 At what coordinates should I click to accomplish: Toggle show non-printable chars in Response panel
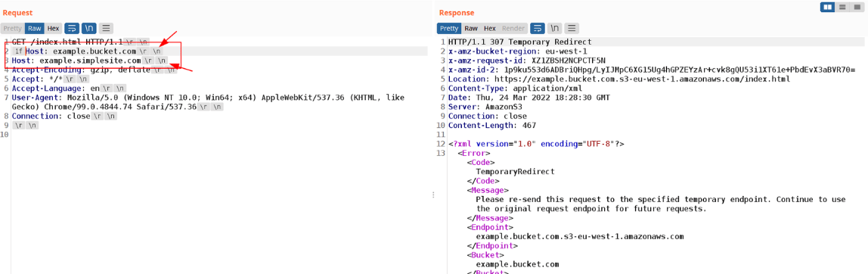(555, 28)
